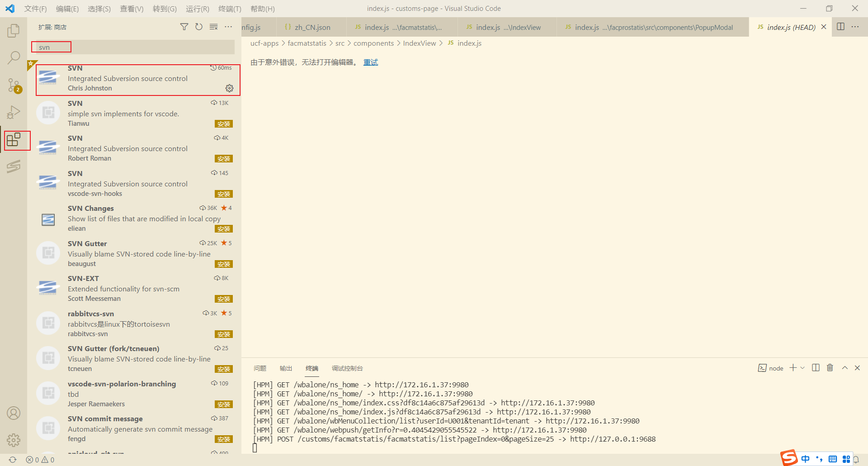Image resolution: width=868 pixels, height=466 pixels.
Task: Maximize the panel size with chevron up
Action: point(844,368)
